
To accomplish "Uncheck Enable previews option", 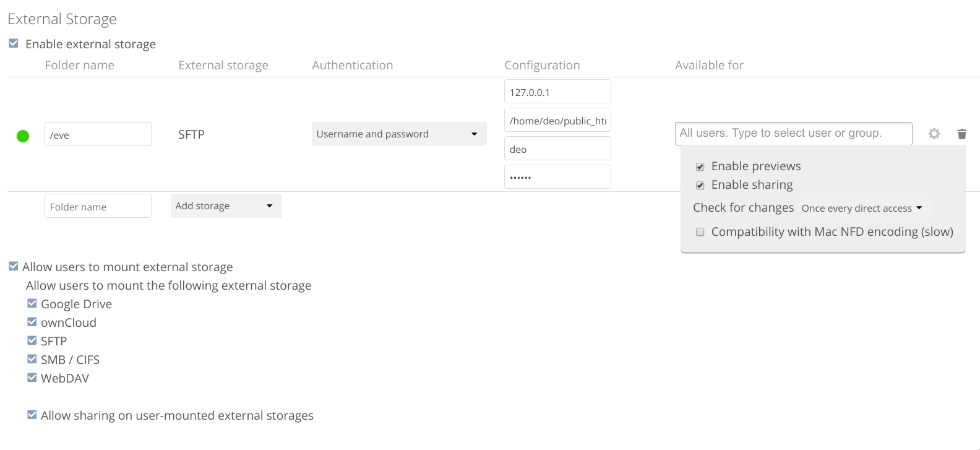I will pyautogui.click(x=700, y=167).
